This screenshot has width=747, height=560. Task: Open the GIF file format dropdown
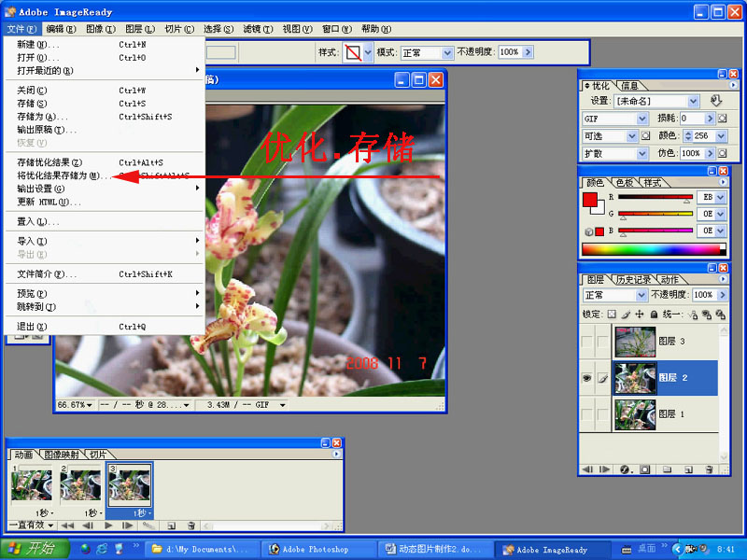point(642,119)
